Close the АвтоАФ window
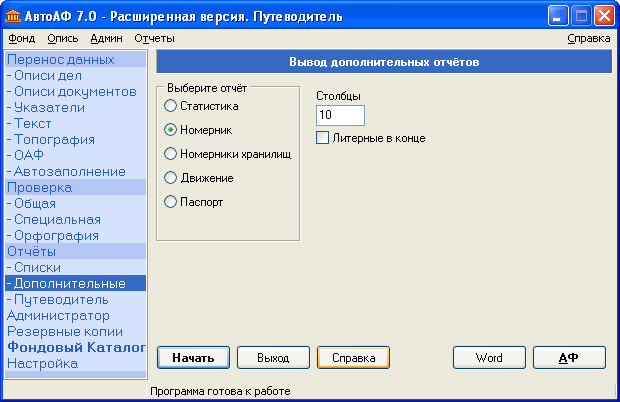Viewport: 620px width, 402px height. (604, 16)
